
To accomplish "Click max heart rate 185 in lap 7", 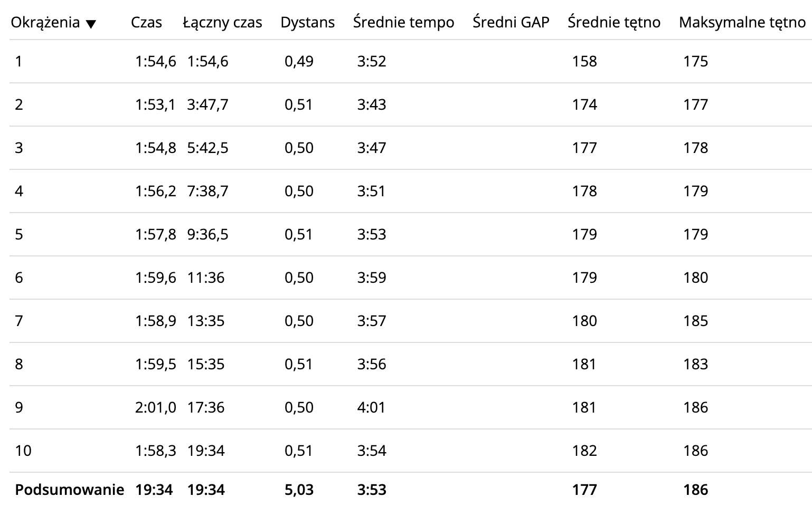I will coord(695,321).
